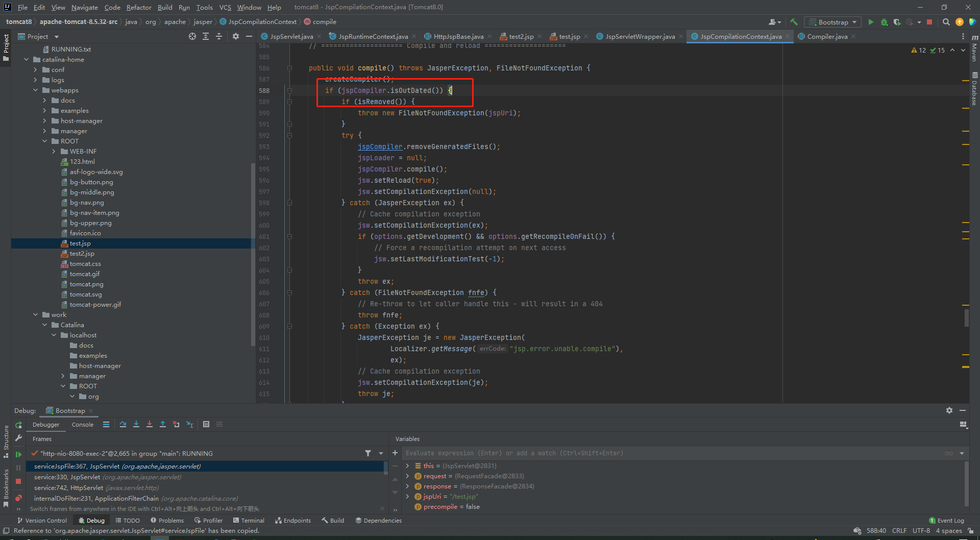This screenshot has height=540, width=980.
Task: Open the Event Log
Action: (946, 521)
